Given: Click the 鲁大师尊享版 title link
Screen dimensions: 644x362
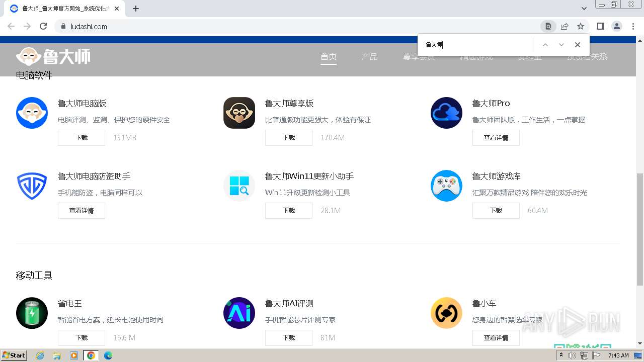Looking at the screenshot, I should point(289,104).
